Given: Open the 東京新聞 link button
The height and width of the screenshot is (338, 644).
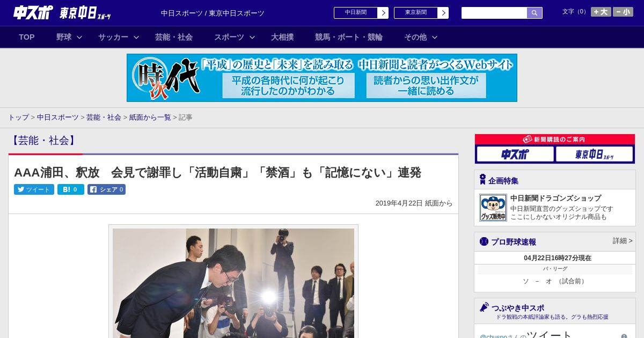Looking at the screenshot, I should tap(421, 13).
